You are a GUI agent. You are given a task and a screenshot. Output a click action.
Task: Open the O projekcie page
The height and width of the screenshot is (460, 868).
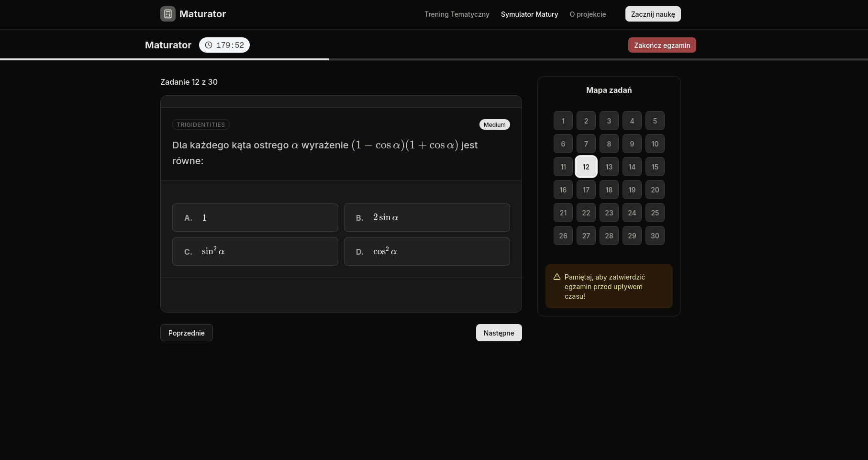point(588,14)
